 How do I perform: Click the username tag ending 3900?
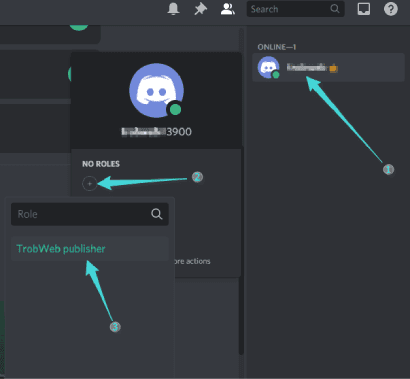coord(156,132)
